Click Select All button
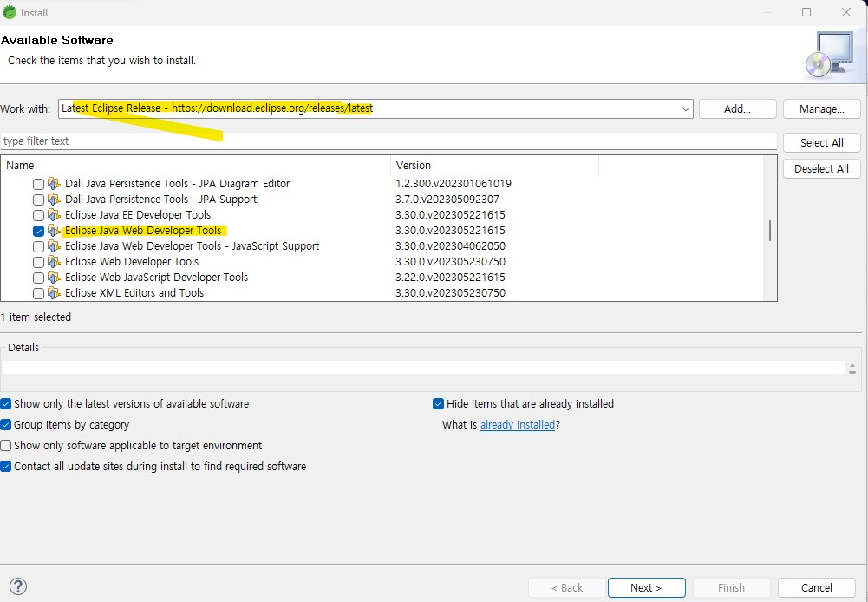Image resolution: width=868 pixels, height=602 pixels. 821,142
